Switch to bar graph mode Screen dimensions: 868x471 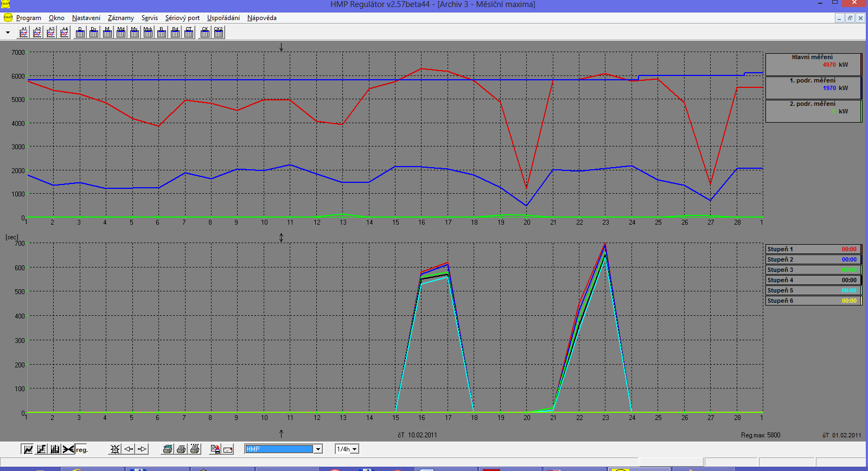tap(55, 449)
